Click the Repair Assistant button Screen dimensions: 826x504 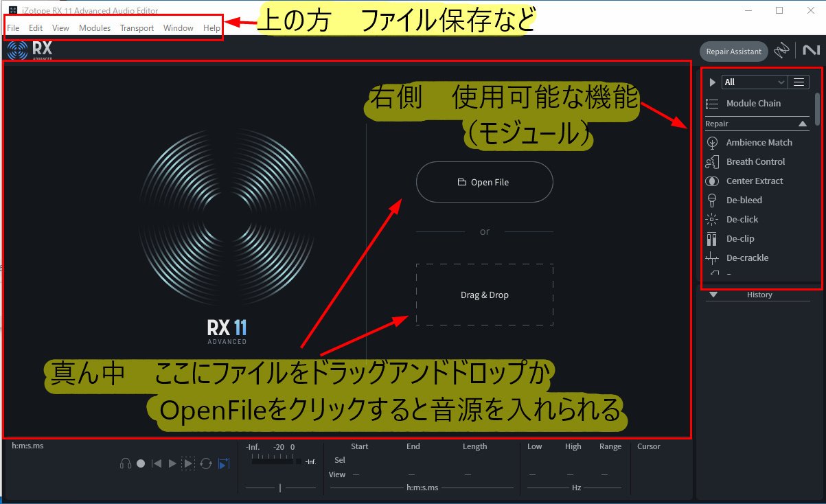point(734,51)
